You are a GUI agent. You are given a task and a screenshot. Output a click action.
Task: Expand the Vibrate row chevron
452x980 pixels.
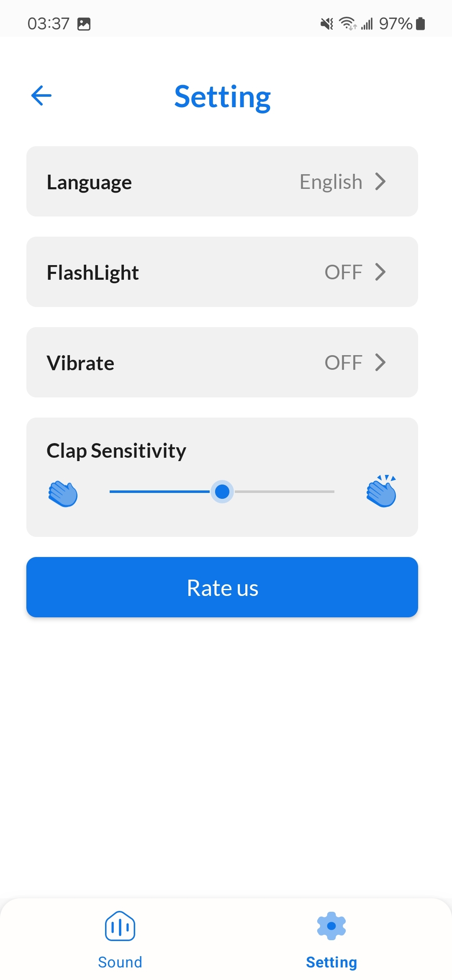coord(380,363)
